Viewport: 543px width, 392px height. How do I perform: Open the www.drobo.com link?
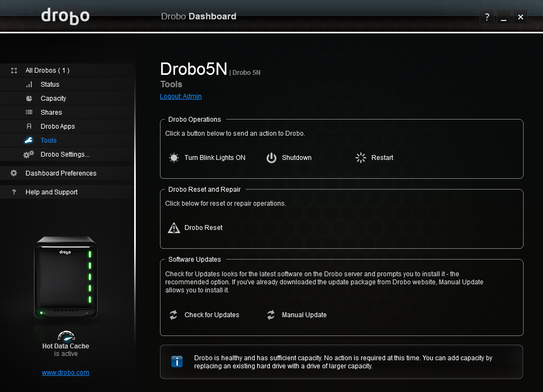click(x=65, y=373)
